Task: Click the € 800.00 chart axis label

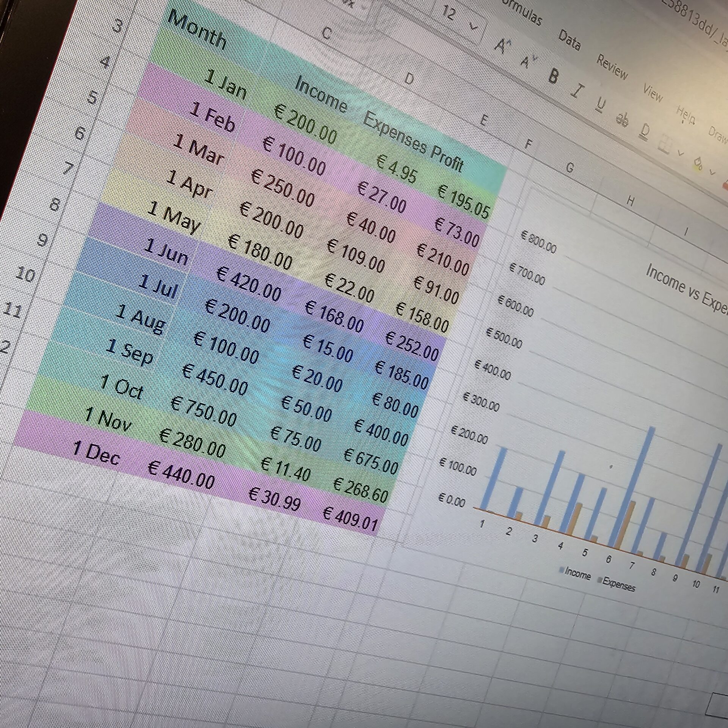Action: [x=538, y=242]
